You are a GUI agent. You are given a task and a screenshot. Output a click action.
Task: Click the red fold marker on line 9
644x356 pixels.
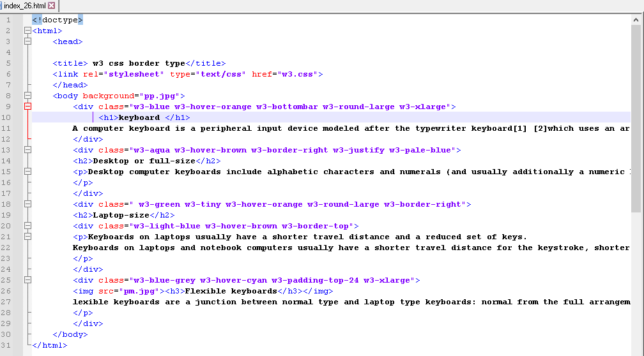point(27,107)
